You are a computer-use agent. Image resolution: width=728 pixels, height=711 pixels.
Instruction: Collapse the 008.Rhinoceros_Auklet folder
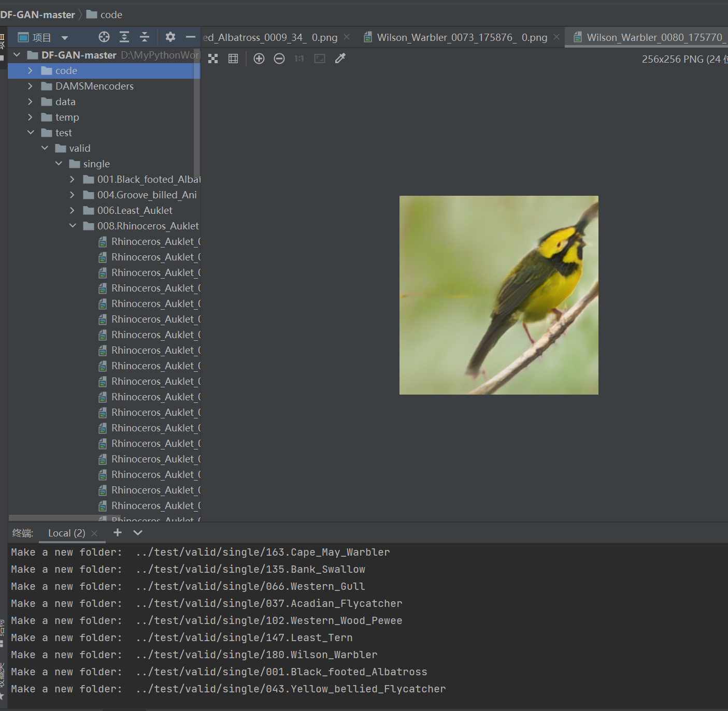point(73,226)
